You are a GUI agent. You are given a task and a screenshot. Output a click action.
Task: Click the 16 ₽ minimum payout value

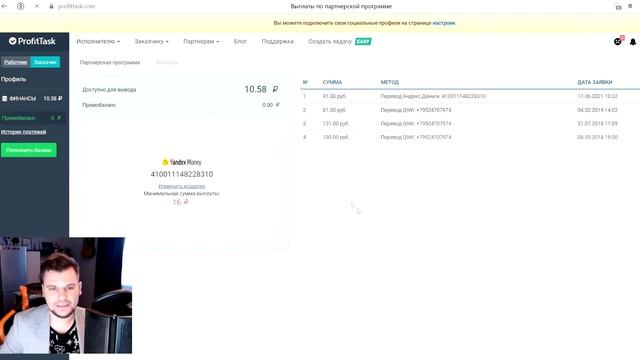[x=180, y=202]
